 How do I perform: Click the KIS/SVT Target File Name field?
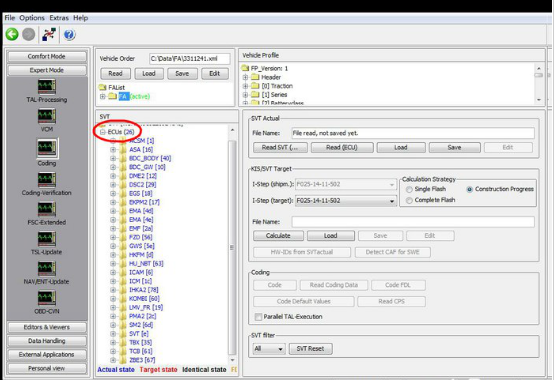coord(413,222)
